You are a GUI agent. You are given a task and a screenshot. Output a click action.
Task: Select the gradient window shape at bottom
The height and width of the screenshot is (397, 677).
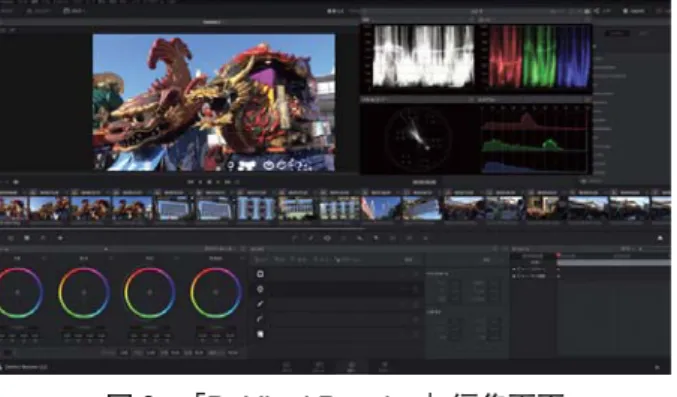pyautogui.click(x=260, y=334)
